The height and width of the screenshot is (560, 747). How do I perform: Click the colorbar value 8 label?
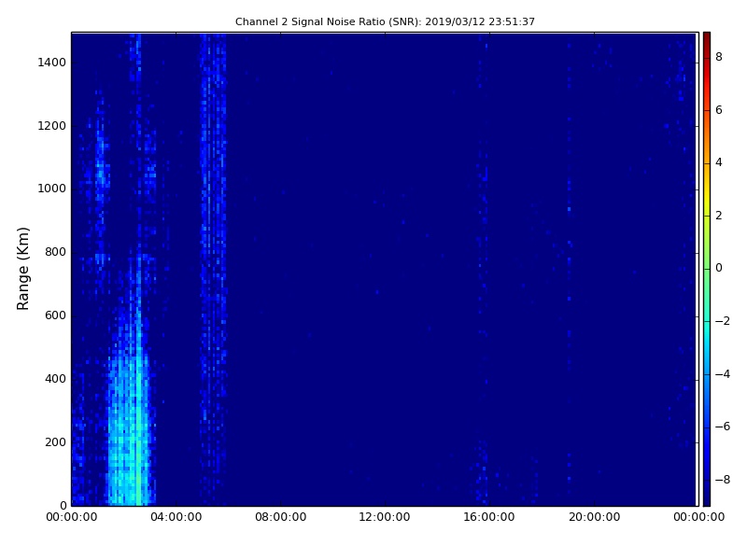(719, 57)
